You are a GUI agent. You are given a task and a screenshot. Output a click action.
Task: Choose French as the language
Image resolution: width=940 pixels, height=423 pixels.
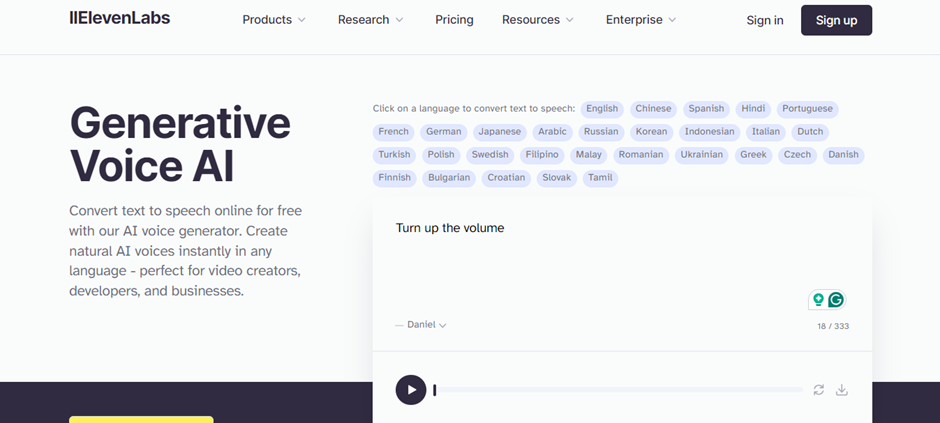pyautogui.click(x=393, y=132)
